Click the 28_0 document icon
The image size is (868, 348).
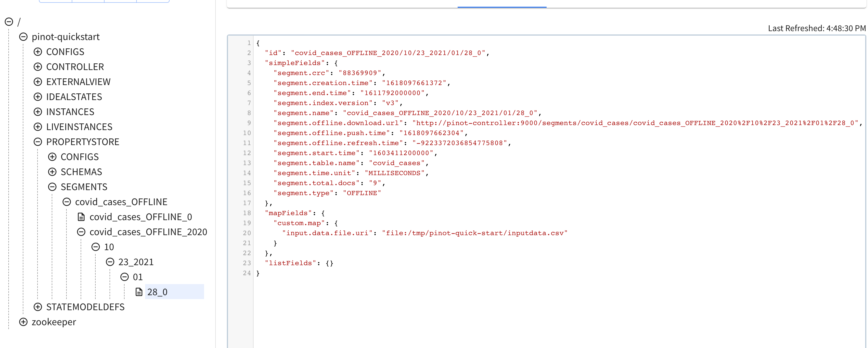[139, 292]
